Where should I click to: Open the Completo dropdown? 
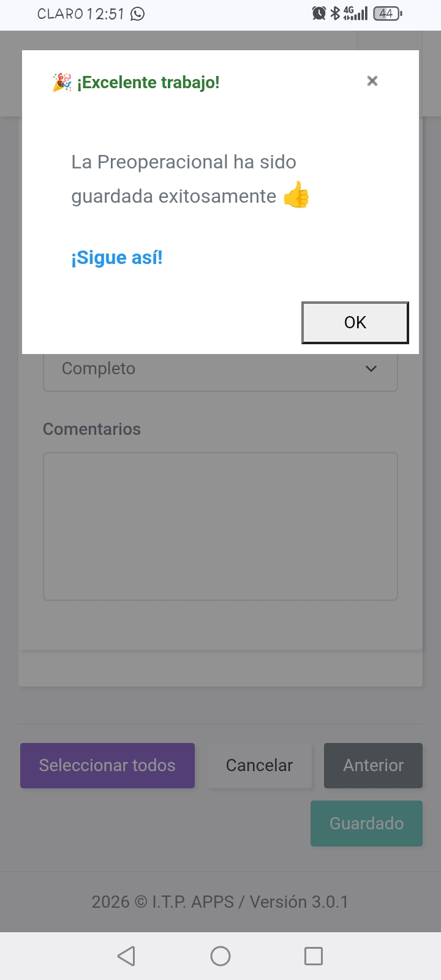coord(221,369)
